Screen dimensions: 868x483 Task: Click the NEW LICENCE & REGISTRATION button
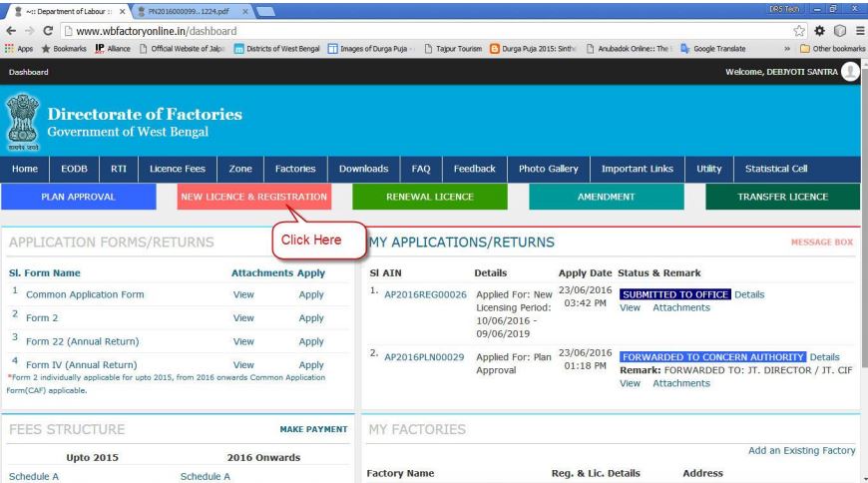(x=254, y=197)
